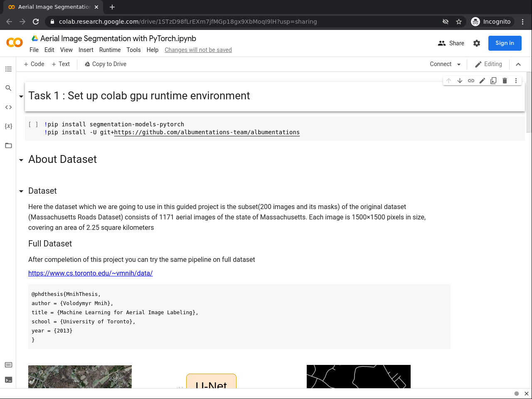Collapse the About Dataset section

coord(21,160)
